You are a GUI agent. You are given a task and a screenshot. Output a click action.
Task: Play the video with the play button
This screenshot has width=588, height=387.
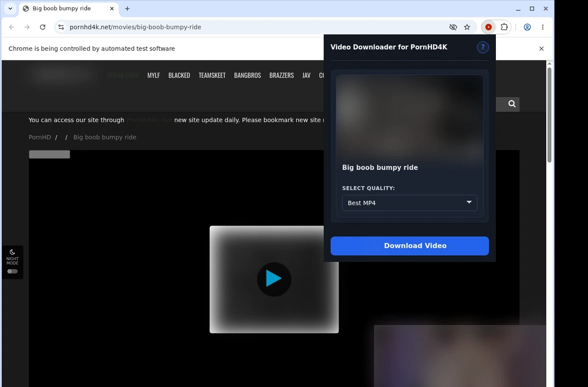[274, 279]
